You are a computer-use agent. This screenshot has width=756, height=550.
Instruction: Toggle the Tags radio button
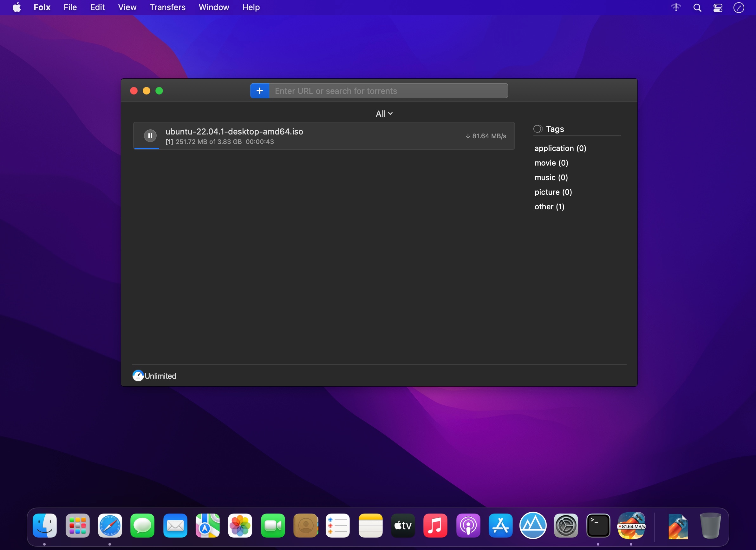[538, 129]
